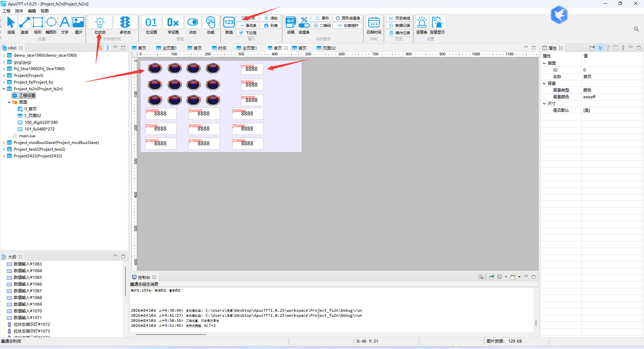This screenshot has height=349, width=644.
Task: Open the 工程 menu
Action: click(6, 11)
